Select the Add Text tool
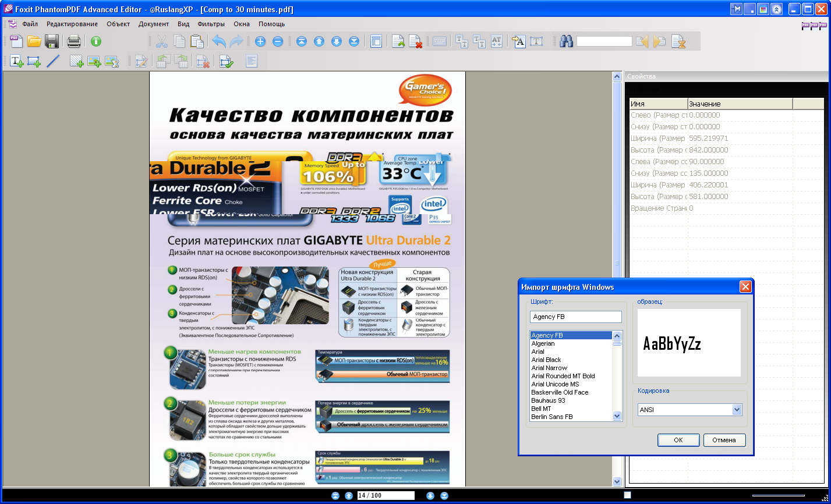 (17, 61)
